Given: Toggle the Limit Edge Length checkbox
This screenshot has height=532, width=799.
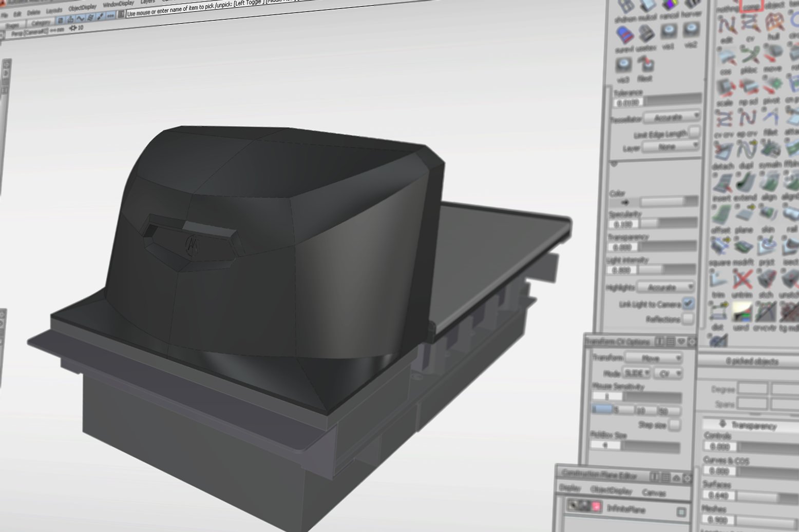Looking at the screenshot, I should click(x=694, y=132).
